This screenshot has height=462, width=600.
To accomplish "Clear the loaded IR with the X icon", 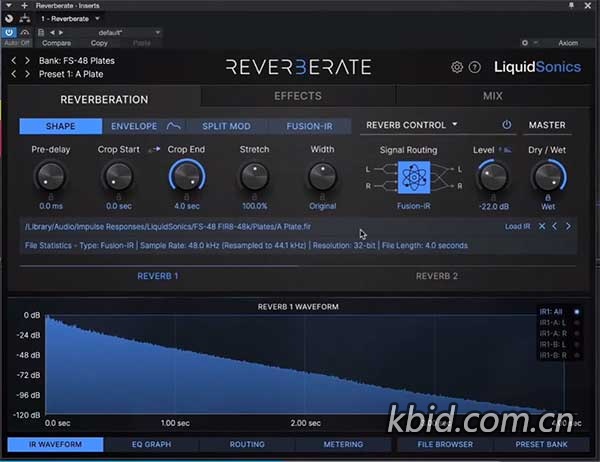I will (x=542, y=226).
